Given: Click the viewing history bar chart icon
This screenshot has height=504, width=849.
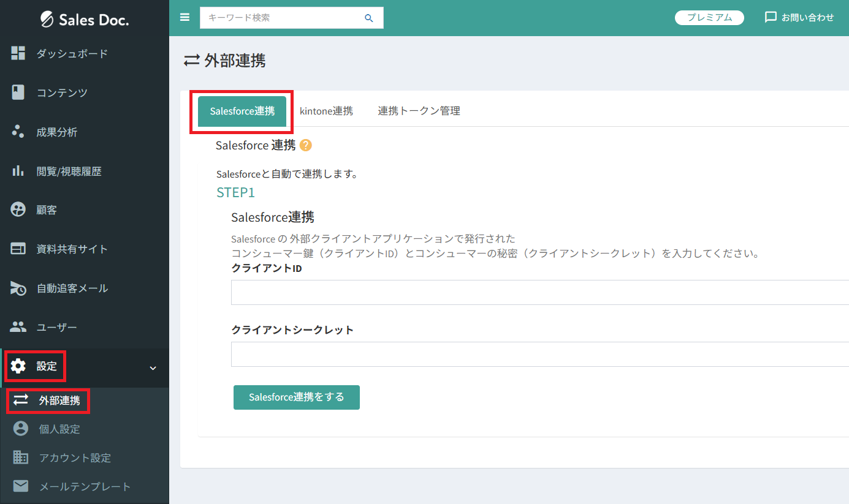Looking at the screenshot, I should point(18,171).
